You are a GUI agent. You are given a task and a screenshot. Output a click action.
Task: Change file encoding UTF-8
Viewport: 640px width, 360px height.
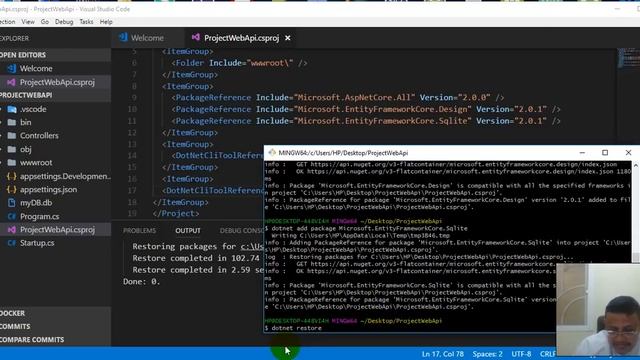click(521, 354)
